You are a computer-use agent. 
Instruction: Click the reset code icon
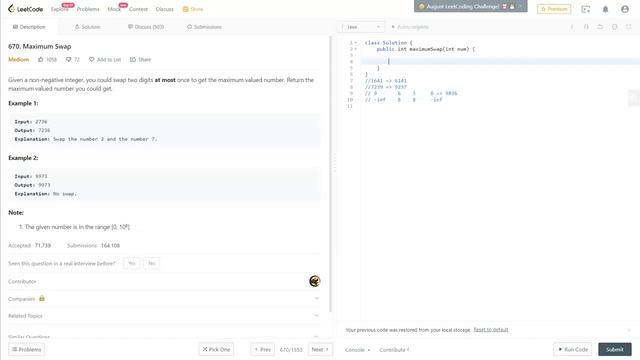[x=600, y=27]
